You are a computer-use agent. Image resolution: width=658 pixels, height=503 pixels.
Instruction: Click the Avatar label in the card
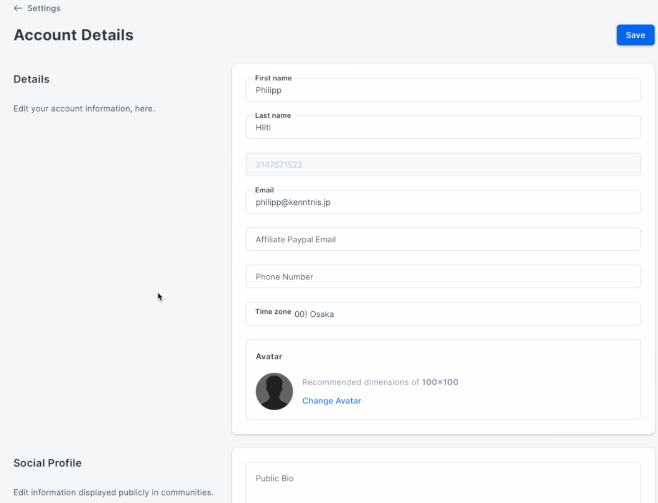pyautogui.click(x=269, y=356)
